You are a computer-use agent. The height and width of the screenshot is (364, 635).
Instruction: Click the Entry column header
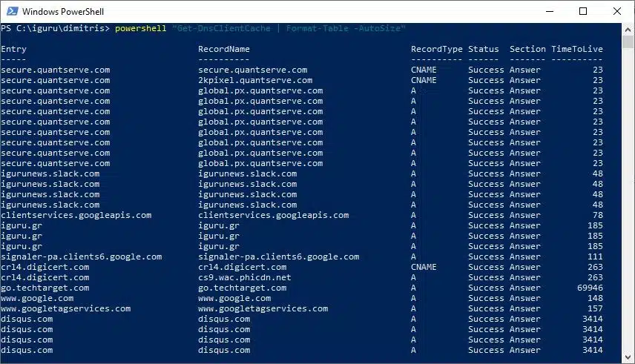(x=14, y=50)
